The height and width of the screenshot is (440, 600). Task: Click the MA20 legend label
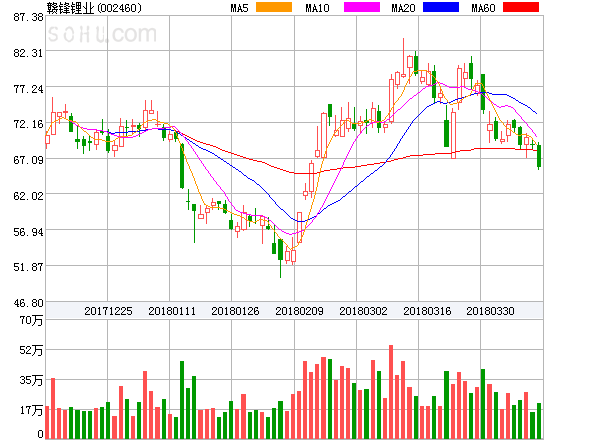403,8
